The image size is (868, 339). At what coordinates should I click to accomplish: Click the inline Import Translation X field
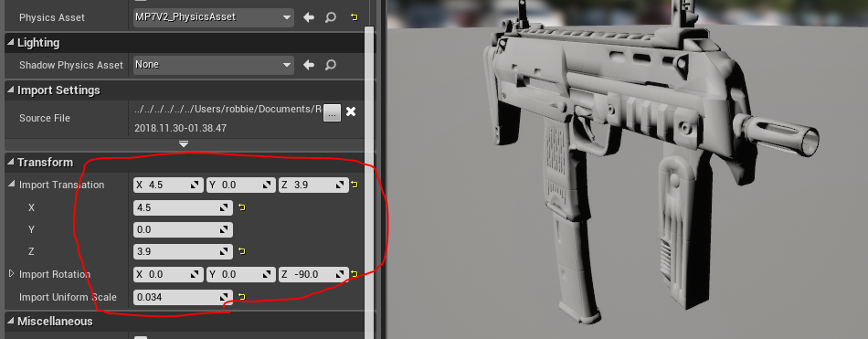pyautogui.click(x=169, y=185)
